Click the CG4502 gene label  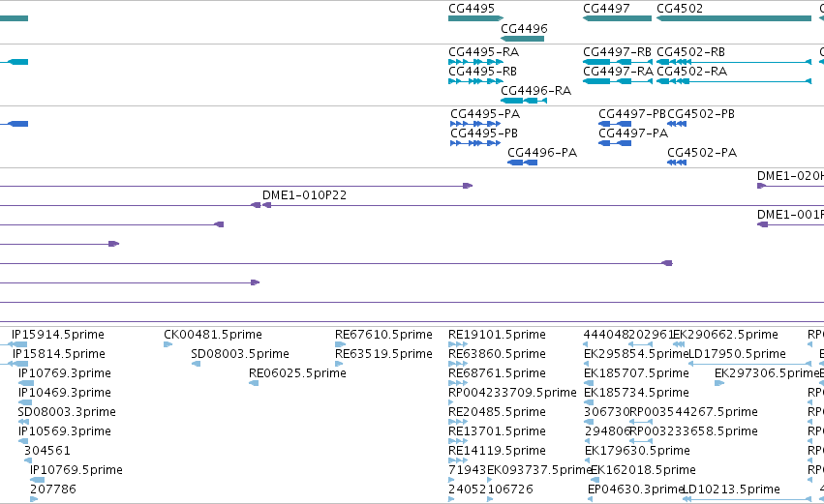[x=680, y=9]
